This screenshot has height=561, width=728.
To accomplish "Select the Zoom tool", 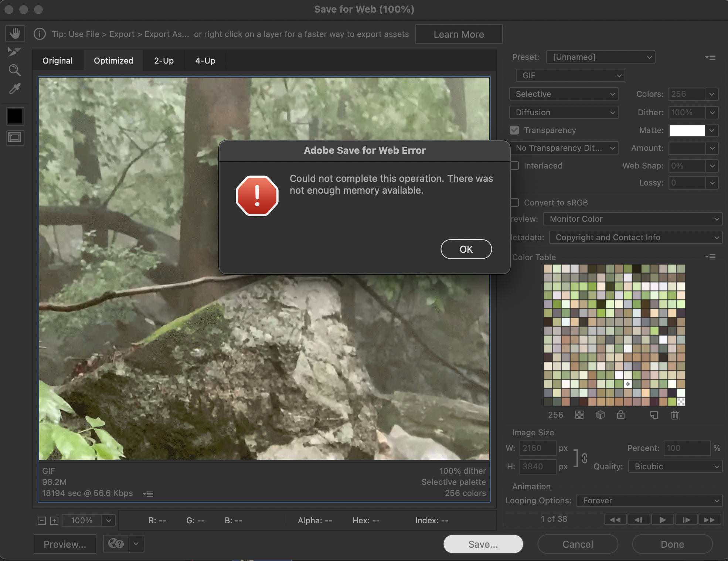I will coord(14,70).
